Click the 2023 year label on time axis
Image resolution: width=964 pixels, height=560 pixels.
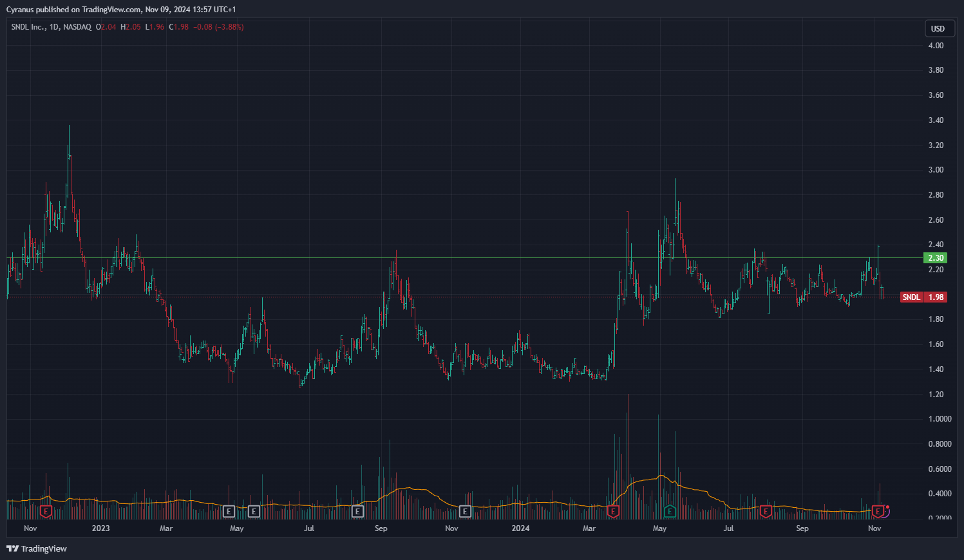coord(100,528)
